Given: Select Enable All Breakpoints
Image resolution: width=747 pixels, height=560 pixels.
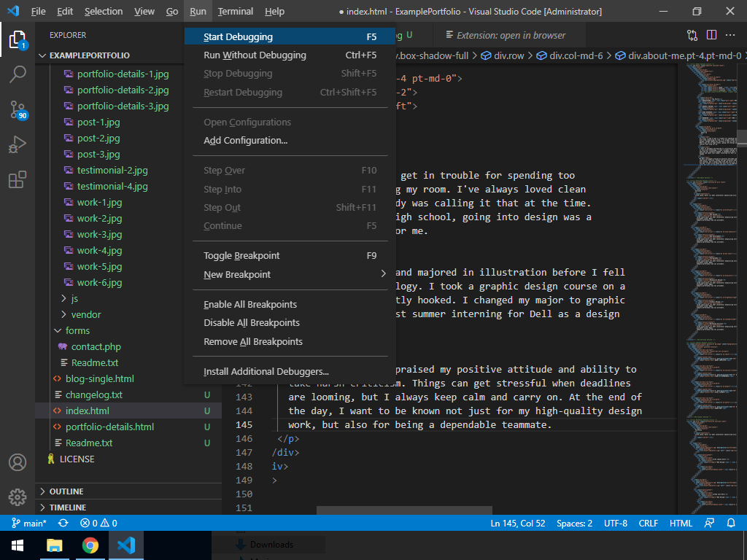Looking at the screenshot, I should point(250,305).
